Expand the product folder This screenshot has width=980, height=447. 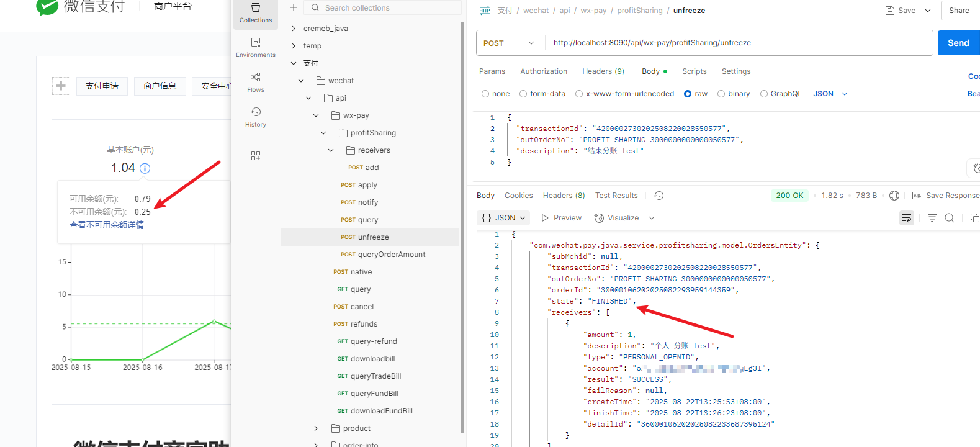pos(316,428)
